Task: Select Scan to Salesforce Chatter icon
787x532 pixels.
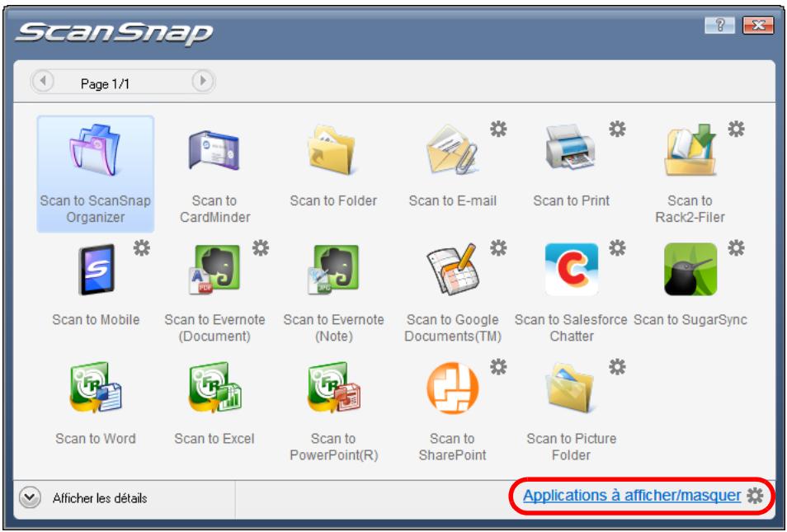Action: 571,269
